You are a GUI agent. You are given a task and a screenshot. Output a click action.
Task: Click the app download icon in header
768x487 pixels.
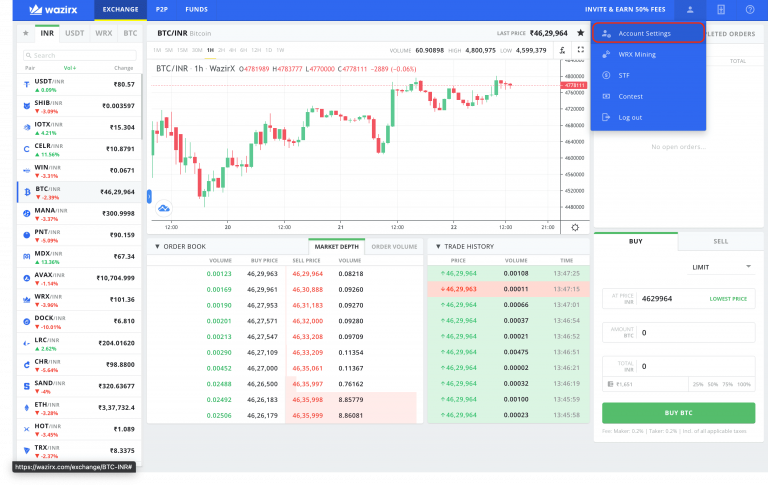point(721,9)
